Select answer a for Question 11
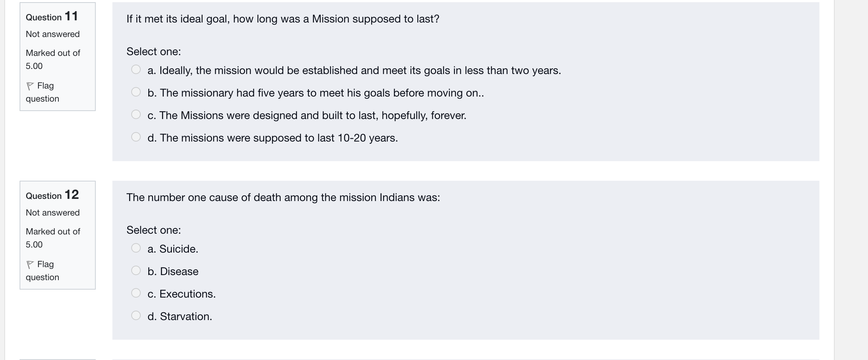Image resolution: width=868 pixels, height=360 pixels. 136,69
